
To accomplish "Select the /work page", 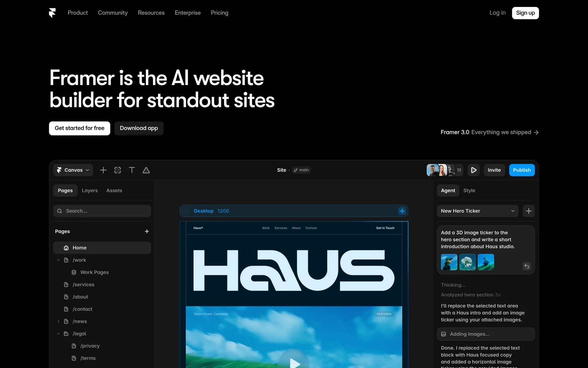I will (x=79, y=260).
